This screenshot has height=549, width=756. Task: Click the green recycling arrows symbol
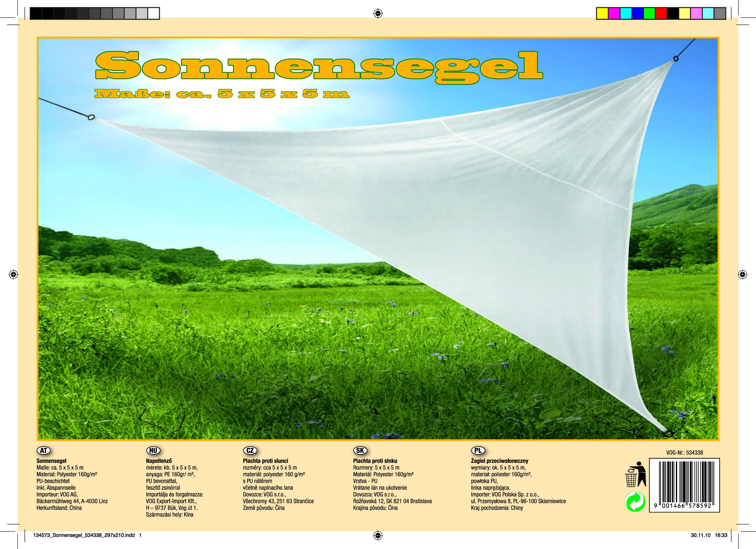click(x=635, y=502)
